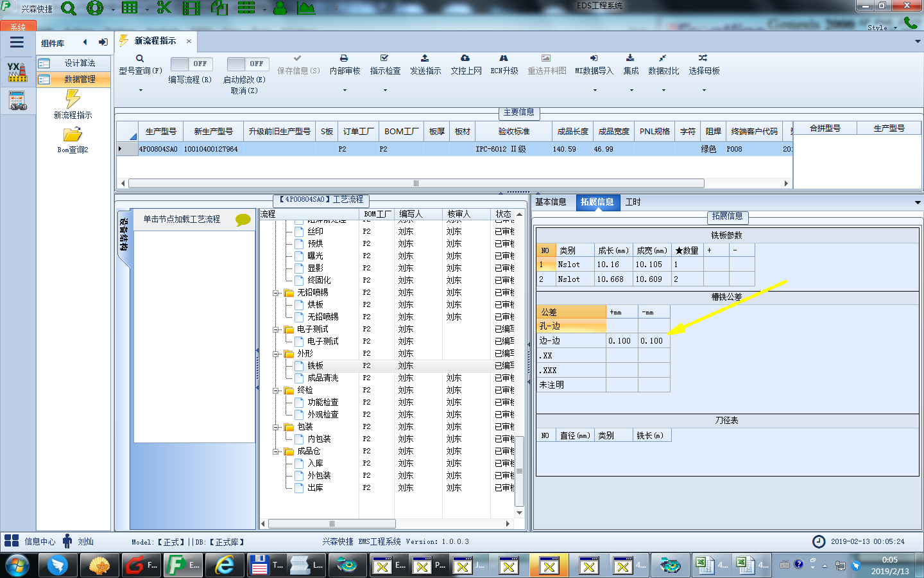Image resolution: width=924 pixels, height=578 pixels.
Task: Open dropdown arrow under 集成
Action: tap(631, 90)
